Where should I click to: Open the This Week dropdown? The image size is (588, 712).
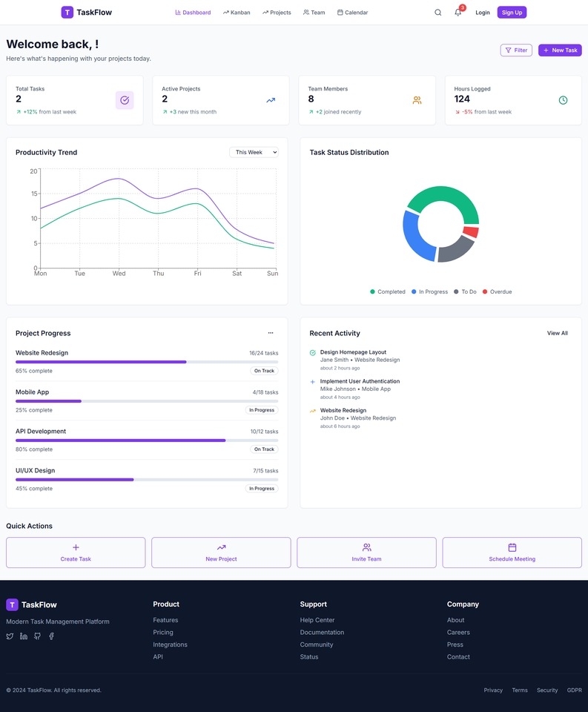tap(254, 152)
